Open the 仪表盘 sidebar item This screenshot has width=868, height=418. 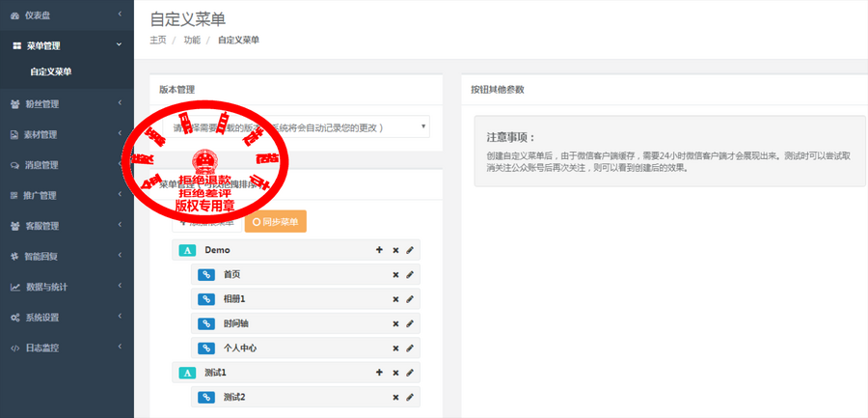(67, 15)
